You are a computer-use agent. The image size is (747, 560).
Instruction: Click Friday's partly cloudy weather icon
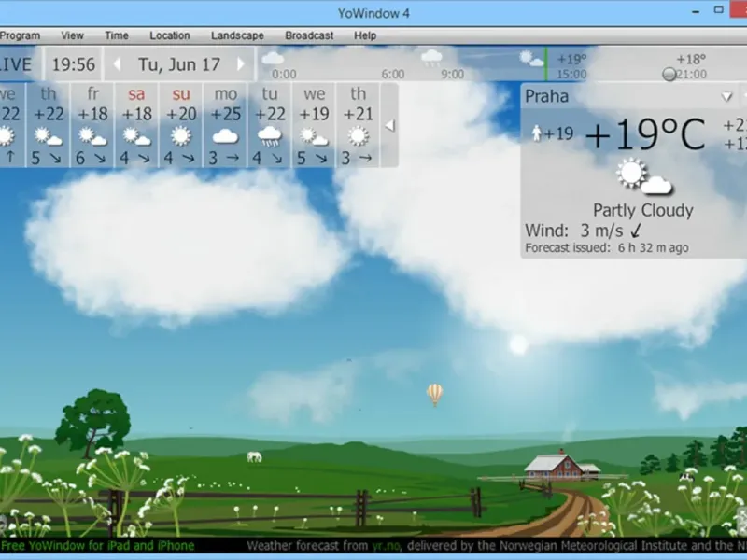point(92,136)
